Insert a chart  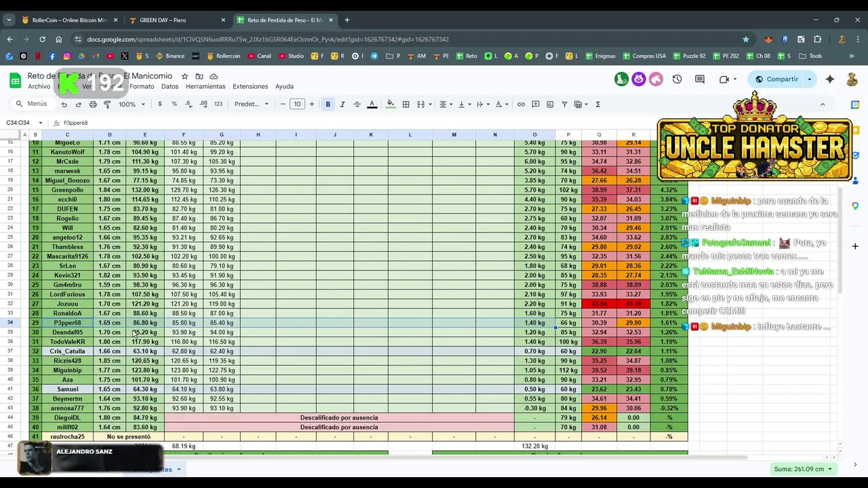pyautogui.click(x=550, y=104)
